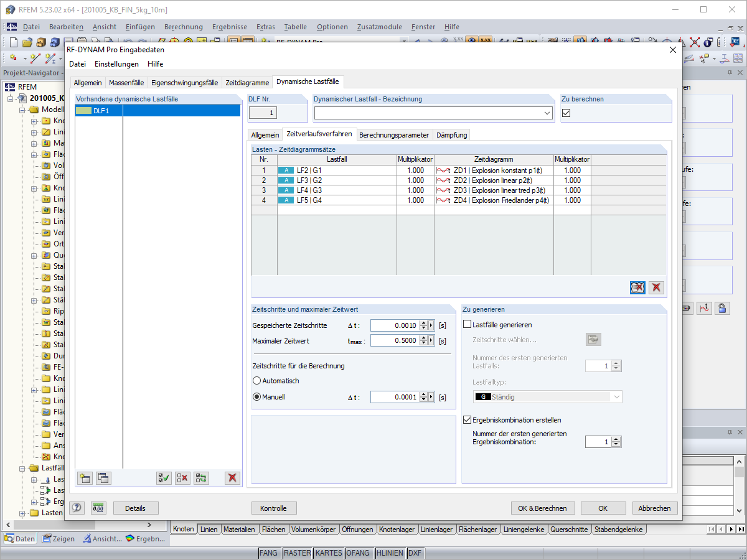This screenshot has height=560, width=747.
Task: Collapse Modelldaten folder in navigator
Action: pos(22,110)
